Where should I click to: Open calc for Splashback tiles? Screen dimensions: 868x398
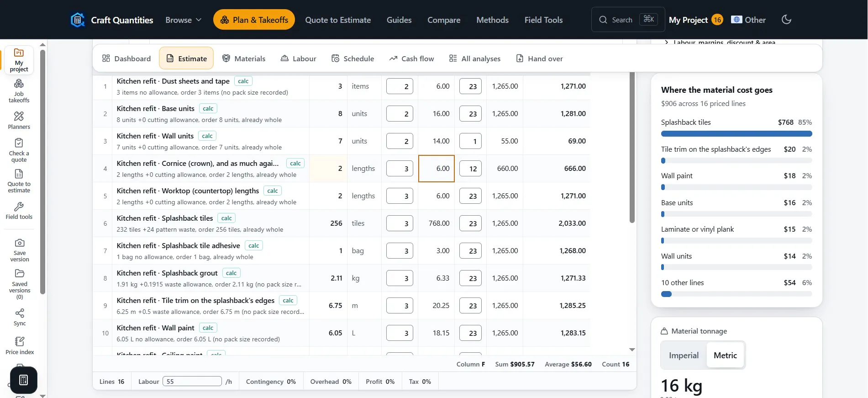(226, 218)
